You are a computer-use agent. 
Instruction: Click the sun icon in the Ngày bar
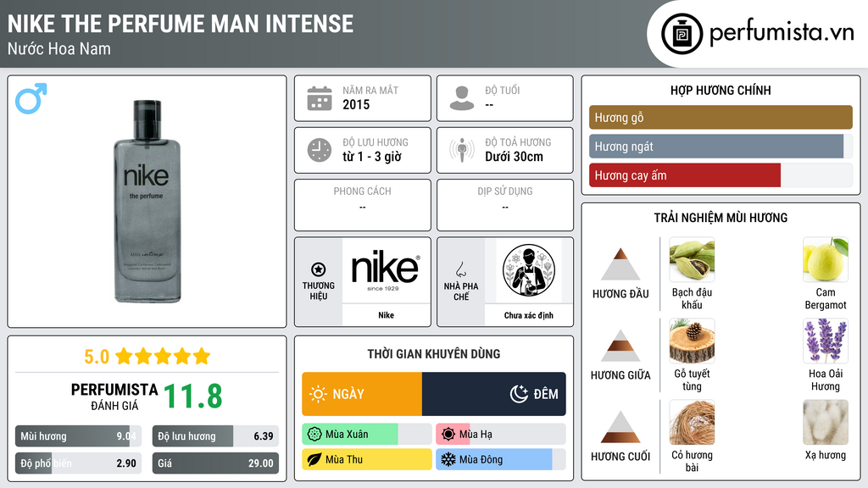(x=319, y=394)
